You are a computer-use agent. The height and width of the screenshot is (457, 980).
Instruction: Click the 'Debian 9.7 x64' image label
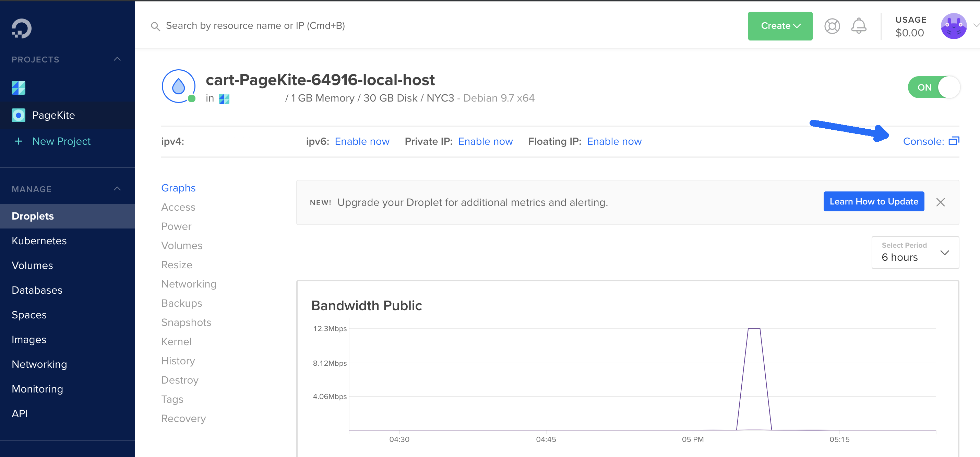pos(499,98)
